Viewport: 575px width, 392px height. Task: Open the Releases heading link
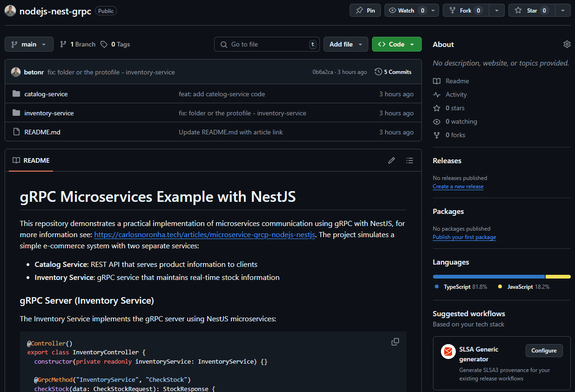447,160
